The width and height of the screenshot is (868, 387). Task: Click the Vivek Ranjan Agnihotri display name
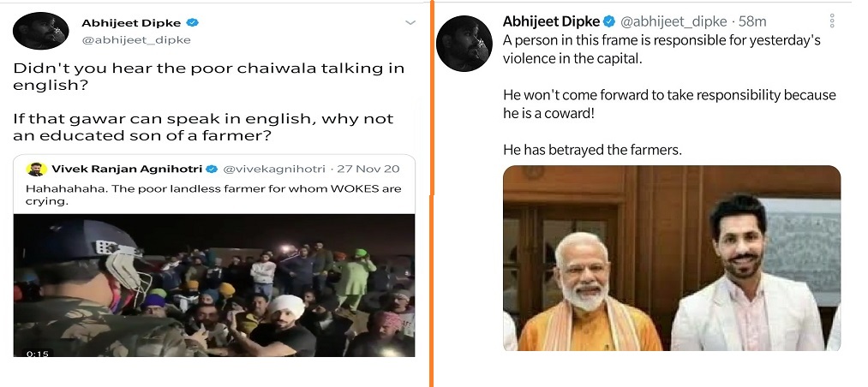[x=127, y=169]
